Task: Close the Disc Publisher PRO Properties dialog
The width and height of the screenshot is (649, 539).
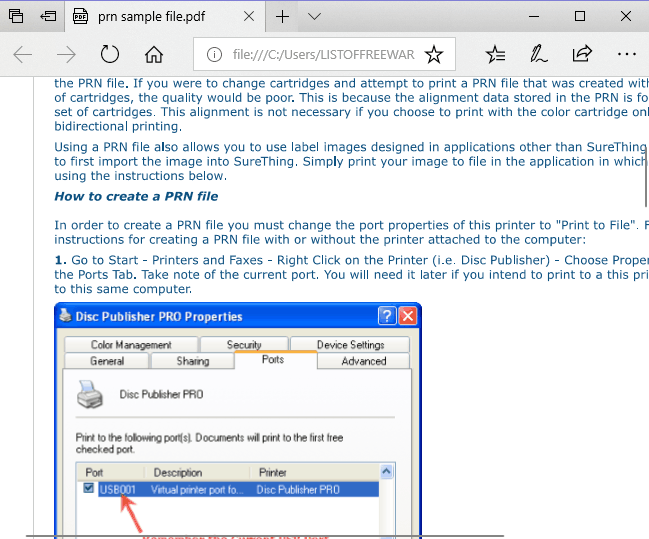Action: coord(408,316)
